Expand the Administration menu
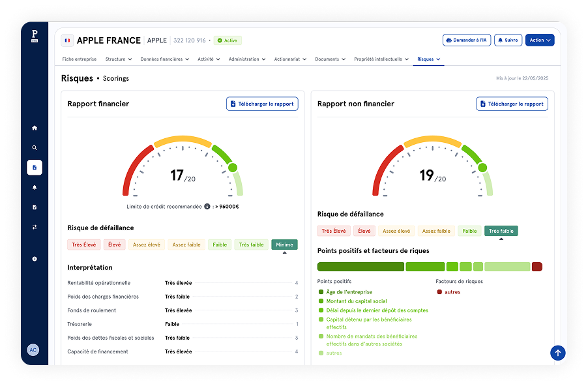 [x=247, y=59]
